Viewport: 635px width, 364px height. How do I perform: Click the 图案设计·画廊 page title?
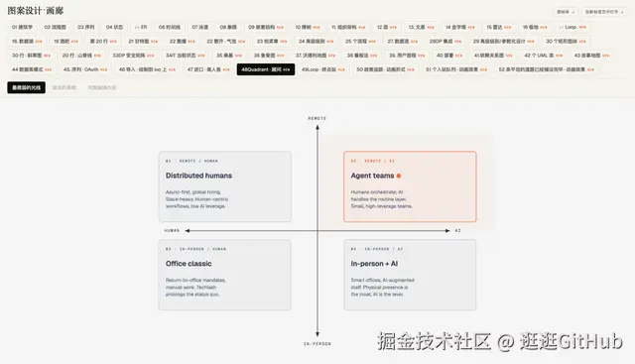click(x=36, y=11)
